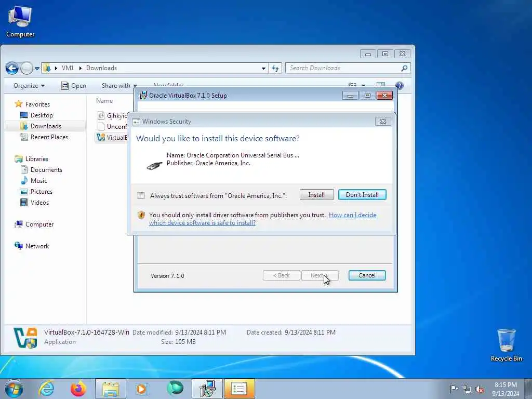Launch Internet Explorer from taskbar
Image resolution: width=532 pixels, height=399 pixels.
tap(46, 389)
